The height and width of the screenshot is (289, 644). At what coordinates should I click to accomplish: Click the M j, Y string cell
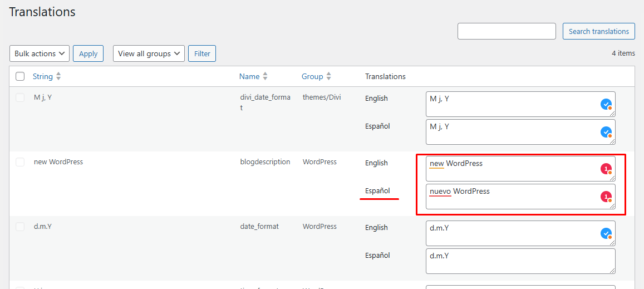[x=43, y=97]
